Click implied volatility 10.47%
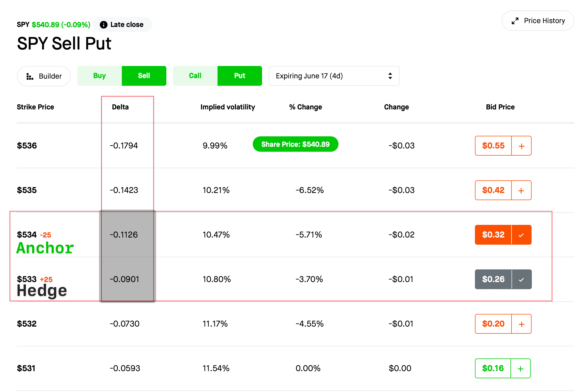Viewport: 583px width, 392px height. coord(216,235)
